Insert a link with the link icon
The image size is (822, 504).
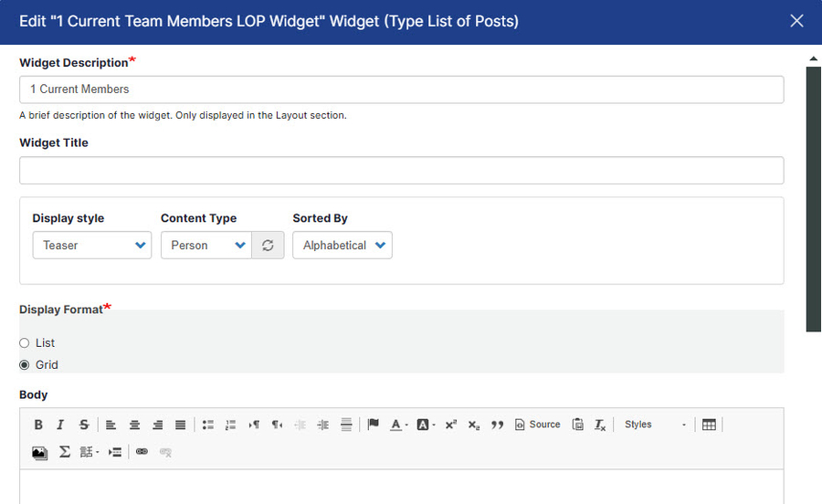coord(142,452)
